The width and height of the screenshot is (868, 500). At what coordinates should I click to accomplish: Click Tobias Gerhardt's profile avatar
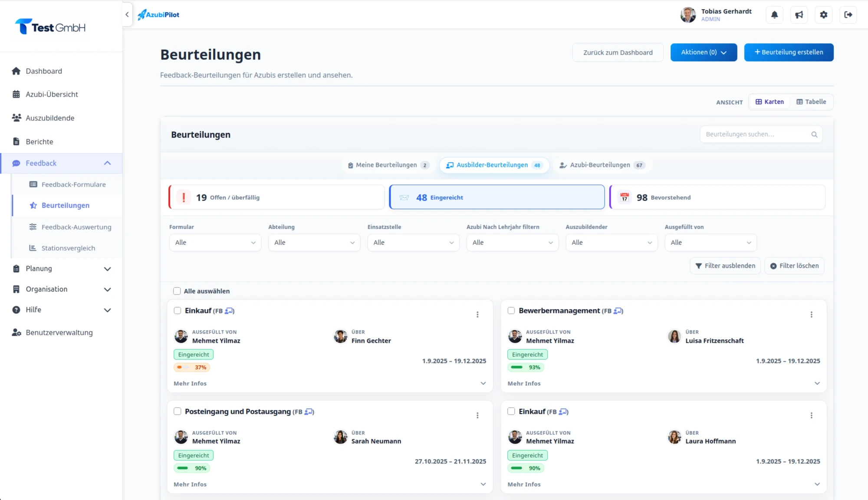tap(688, 15)
